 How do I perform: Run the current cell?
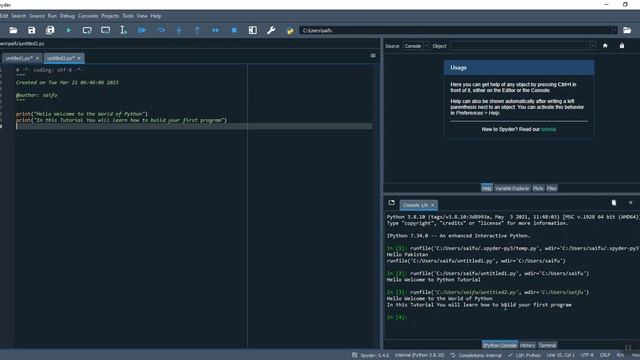coord(87,30)
